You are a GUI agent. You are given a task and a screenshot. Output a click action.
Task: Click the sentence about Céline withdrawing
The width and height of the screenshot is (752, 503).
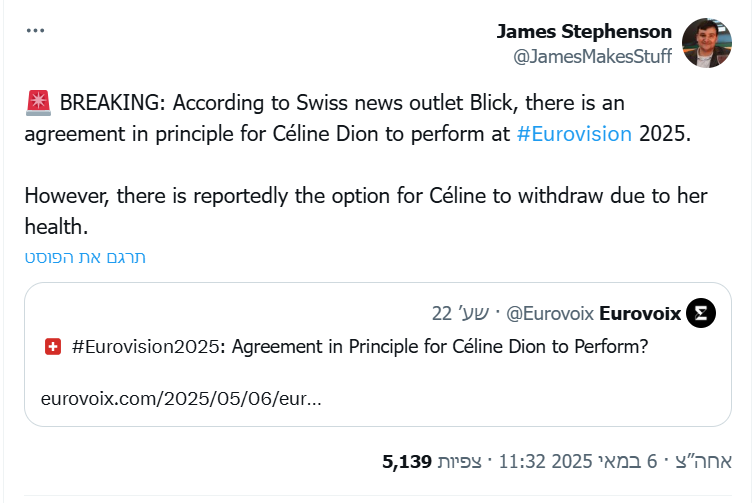[370, 212]
